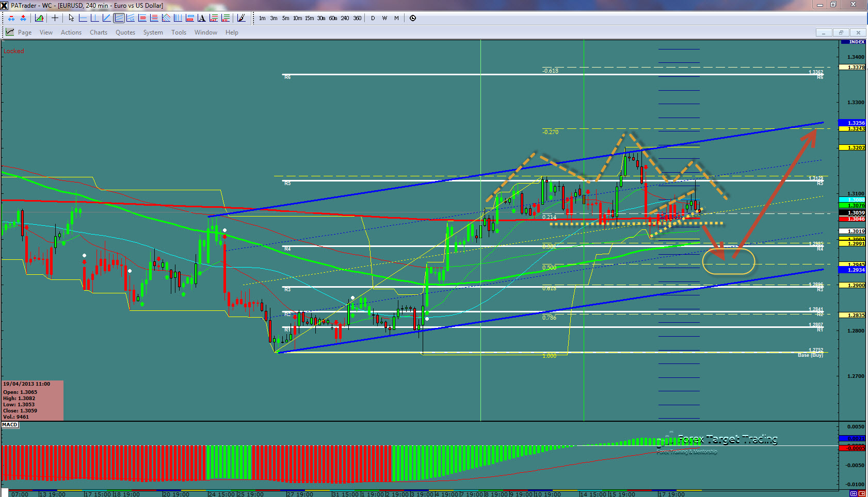Click the 19/04/2013 11:00 bar info box

click(x=33, y=401)
